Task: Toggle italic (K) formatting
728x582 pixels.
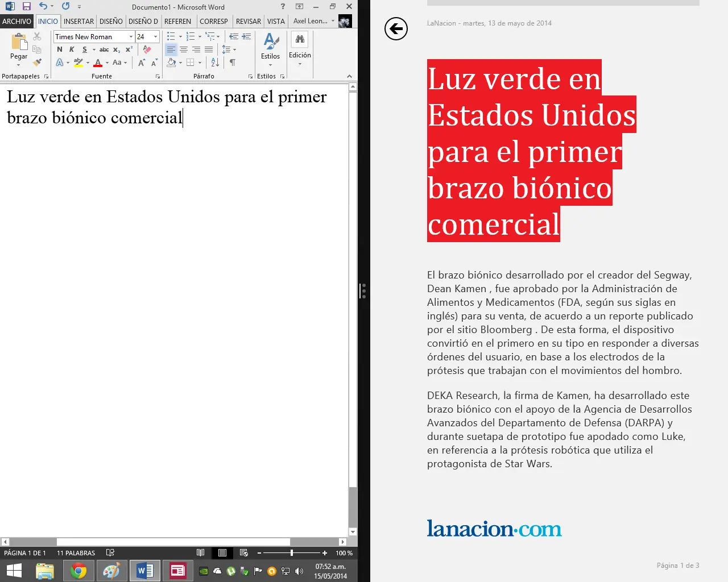Action: [x=72, y=49]
